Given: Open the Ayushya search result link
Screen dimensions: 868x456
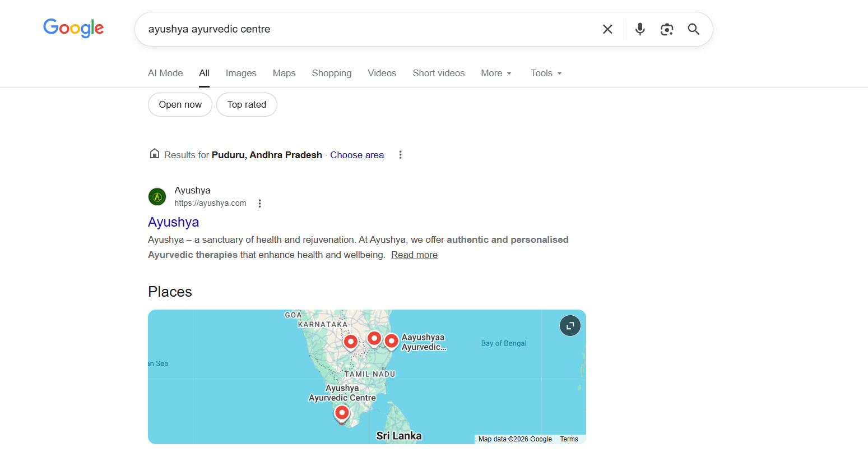Looking at the screenshot, I should (173, 222).
